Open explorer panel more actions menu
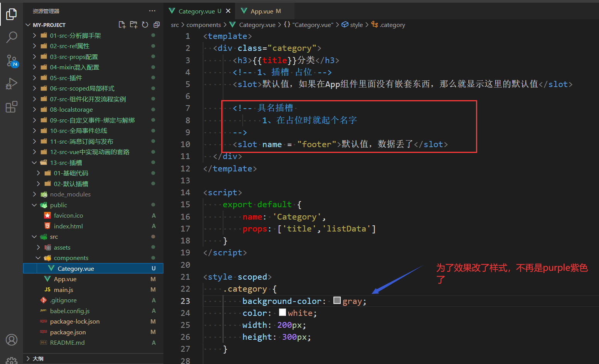 152,11
